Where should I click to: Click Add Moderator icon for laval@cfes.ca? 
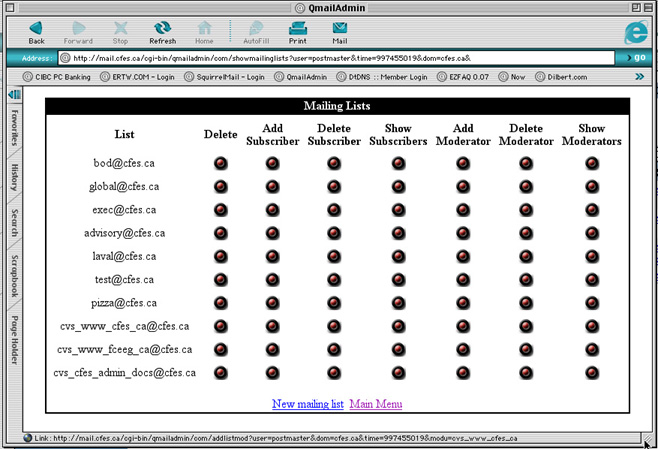pyautogui.click(x=463, y=256)
